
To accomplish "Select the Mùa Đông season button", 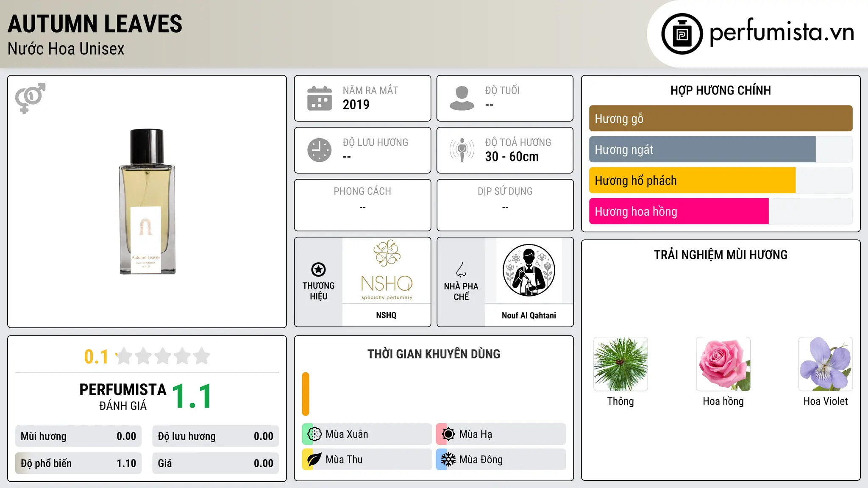I will pyautogui.click(x=501, y=460).
